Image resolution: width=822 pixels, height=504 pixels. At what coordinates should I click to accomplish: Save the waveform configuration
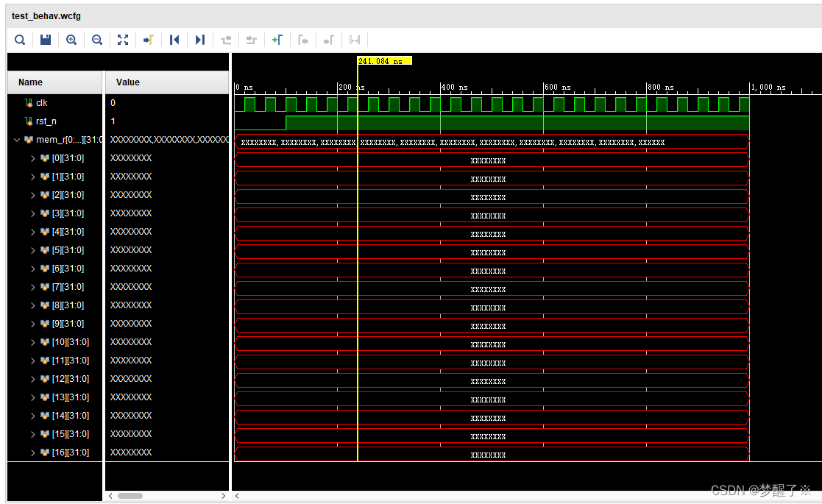pos(45,40)
